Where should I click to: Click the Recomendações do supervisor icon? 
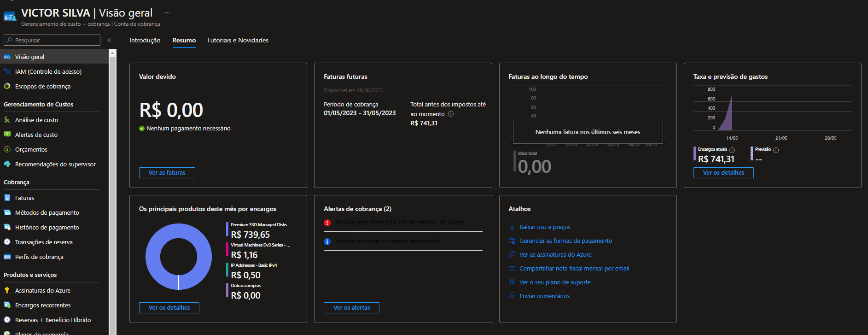tap(7, 164)
